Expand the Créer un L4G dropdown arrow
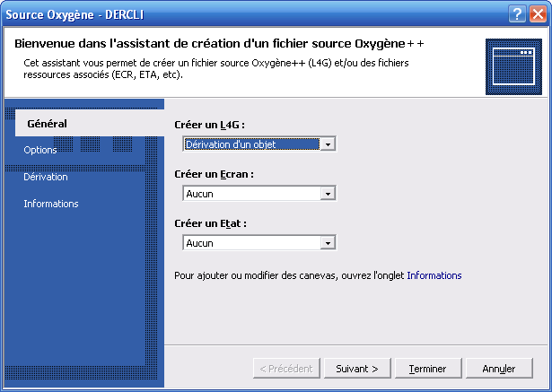The height and width of the screenshot is (392, 552). (328, 144)
